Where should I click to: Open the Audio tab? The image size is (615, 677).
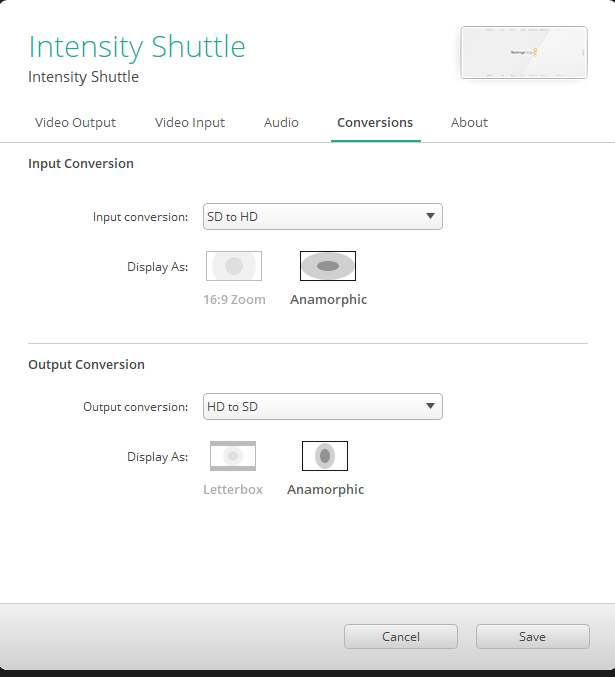[x=281, y=123]
